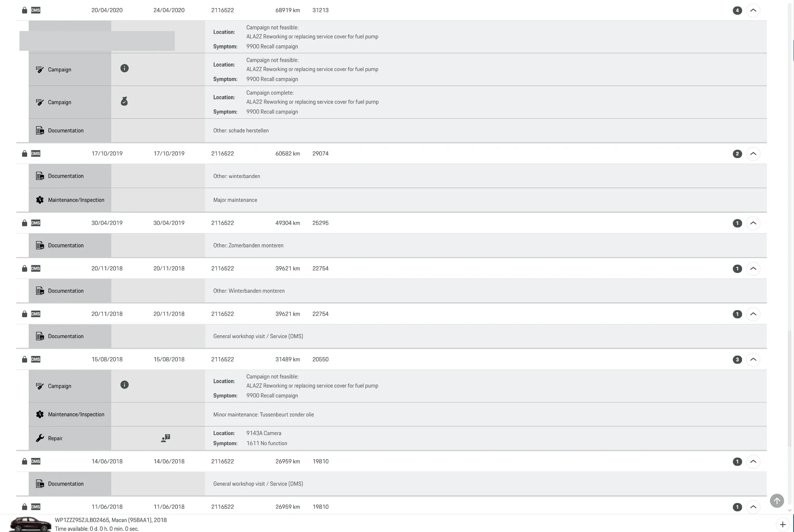Click scroll-to-top arrow button
This screenshot has height=532, width=794.
coord(777,501)
